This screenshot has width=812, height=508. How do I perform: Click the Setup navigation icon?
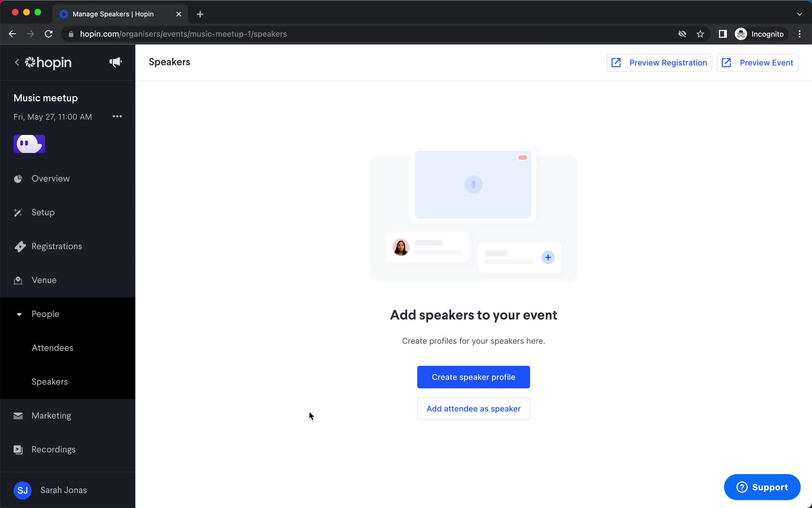18,212
